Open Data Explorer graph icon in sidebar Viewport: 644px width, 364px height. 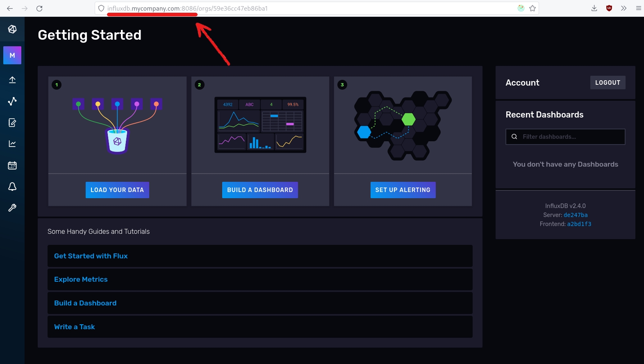coord(12,101)
